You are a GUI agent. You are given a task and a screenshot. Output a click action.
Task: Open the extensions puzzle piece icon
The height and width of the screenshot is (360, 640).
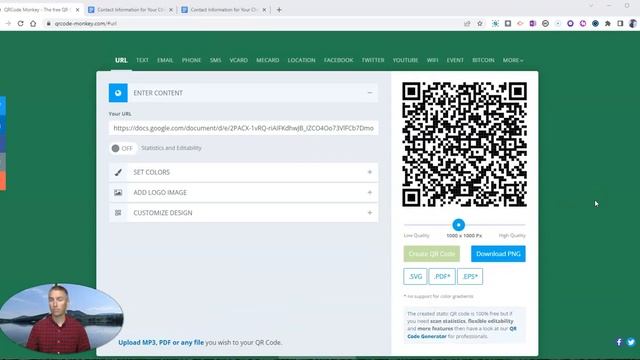[x=608, y=24]
